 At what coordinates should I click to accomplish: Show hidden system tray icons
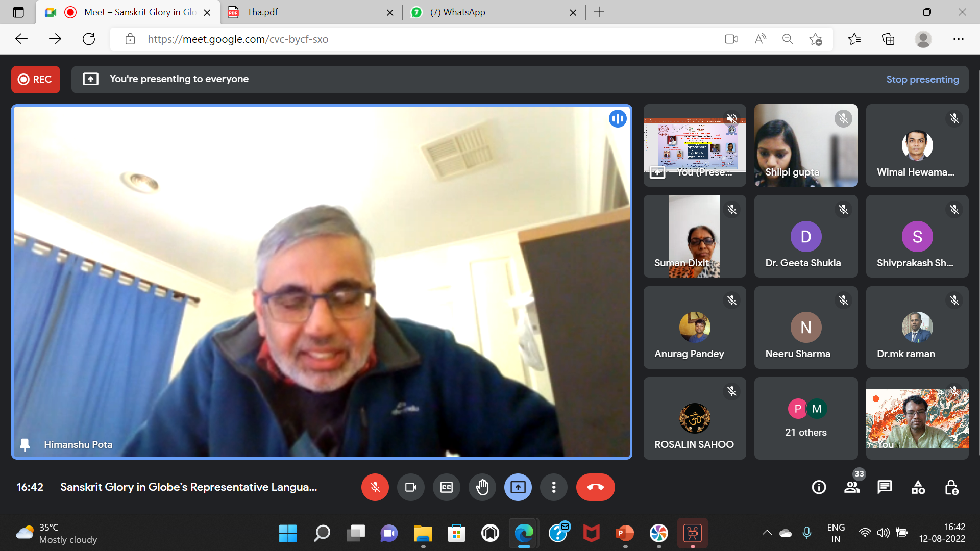click(767, 533)
